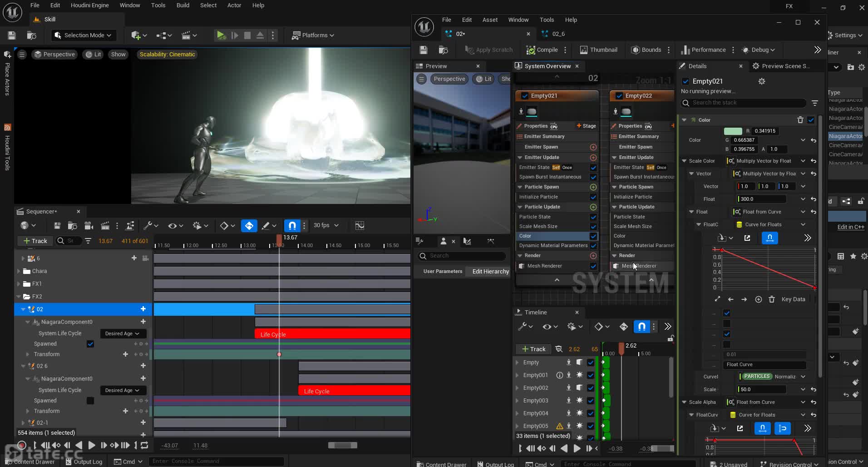Switch to the Preview Scene Settings tab
This screenshot has height=467, width=868.
click(x=781, y=66)
